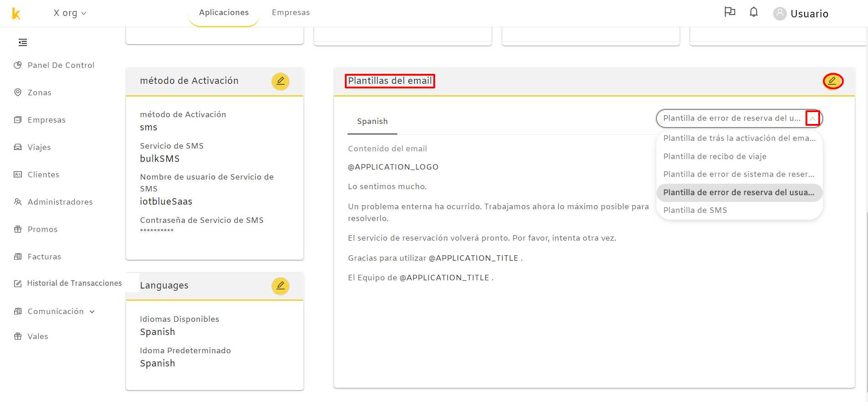Click the Facturas icon
868x402 pixels.
18,257
